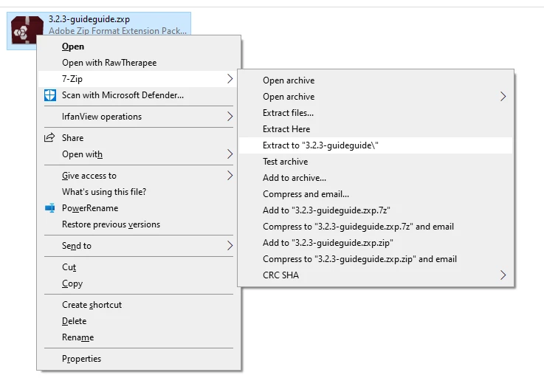544x392 pixels.
Task: Expand the Give access to submenu arrow
Action: tap(230, 176)
